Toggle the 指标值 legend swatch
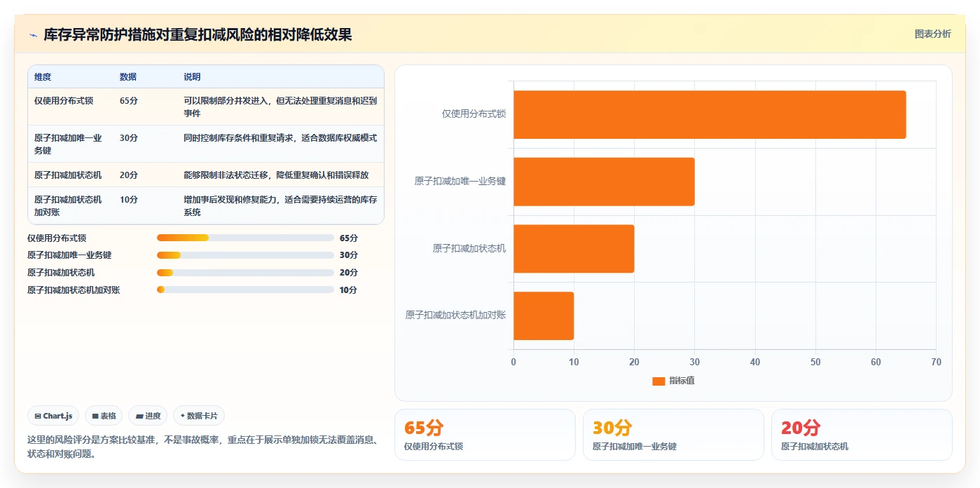This screenshot has width=980, height=488. tap(658, 381)
